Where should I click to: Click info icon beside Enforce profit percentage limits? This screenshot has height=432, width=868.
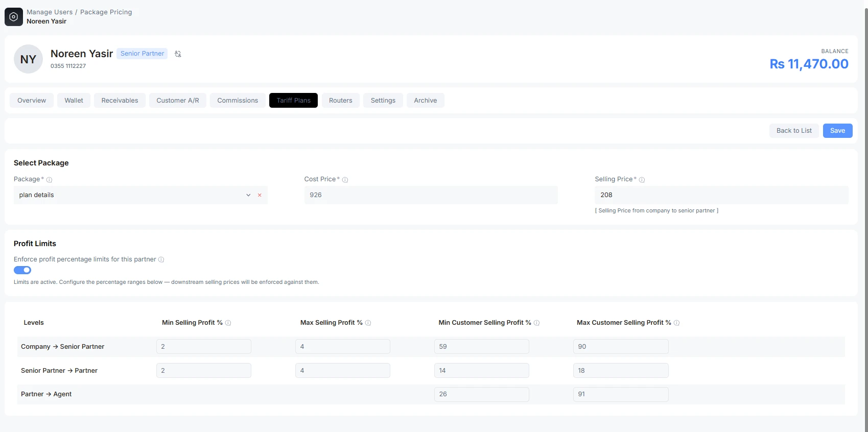(x=161, y=259)
